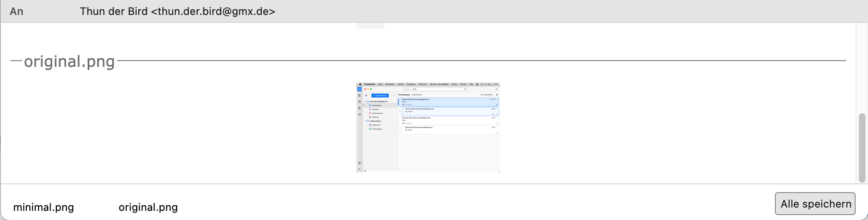Click Navigation menu in preview image
Viewport: 868px width, 220px height.
point(411,84)
